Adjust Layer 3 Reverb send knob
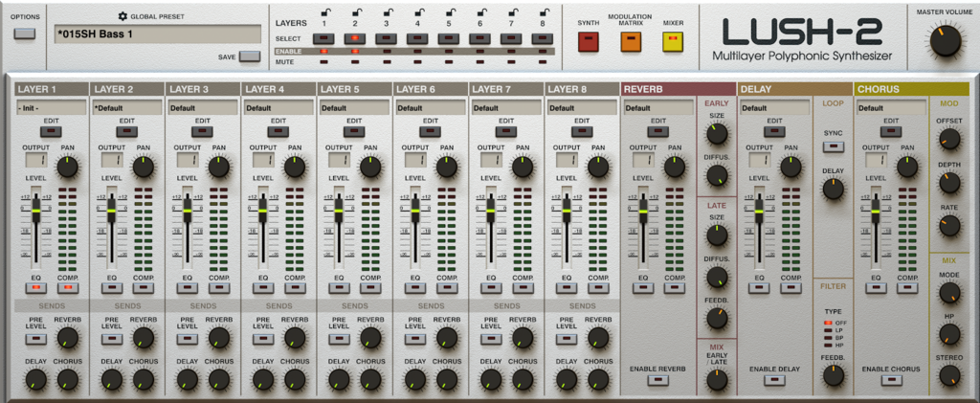 pos(218,338)
